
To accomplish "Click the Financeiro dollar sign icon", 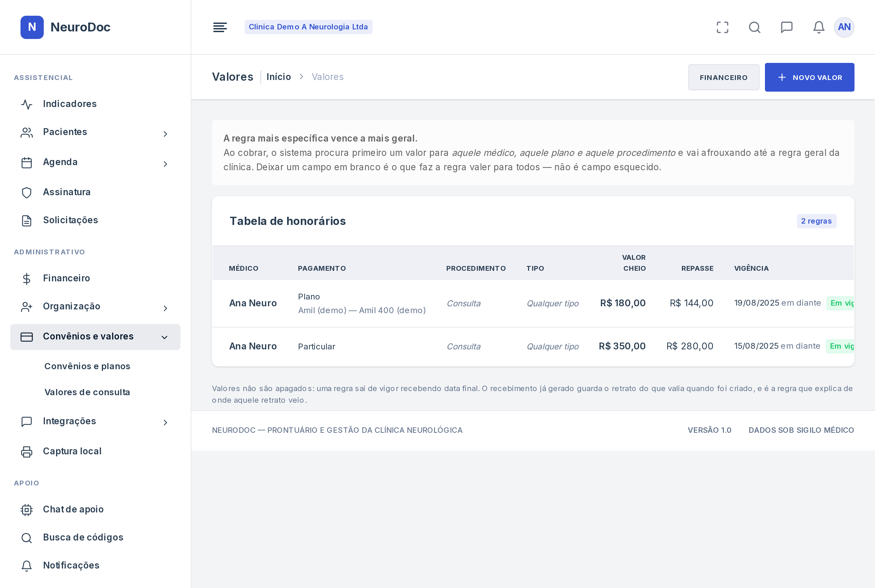I will 27,279.
